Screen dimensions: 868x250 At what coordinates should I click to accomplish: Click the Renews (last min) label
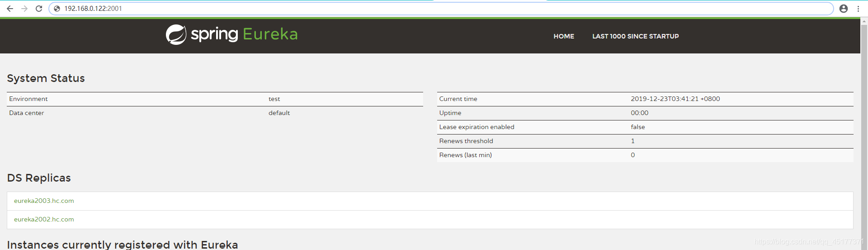coord(466,155)
